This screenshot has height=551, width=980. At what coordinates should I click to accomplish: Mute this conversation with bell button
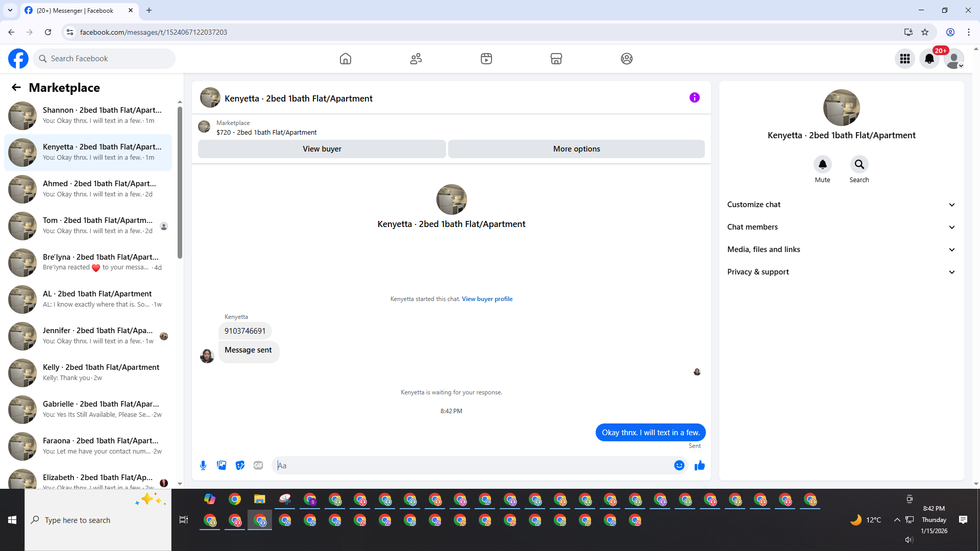tap(822, 164)
